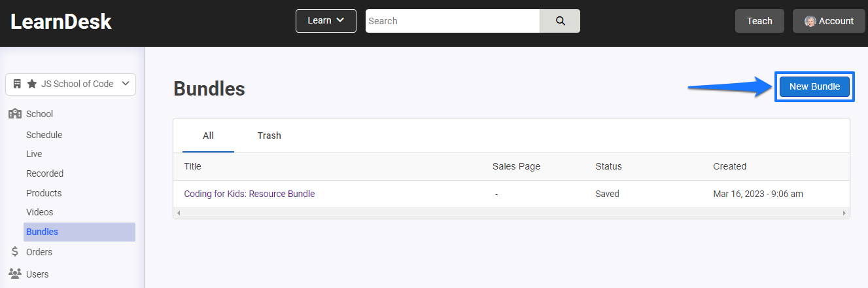The width and height of the screenshot is (868, 288).
Task: Select Bundles in the sidebar
Action: click(79, 232)
